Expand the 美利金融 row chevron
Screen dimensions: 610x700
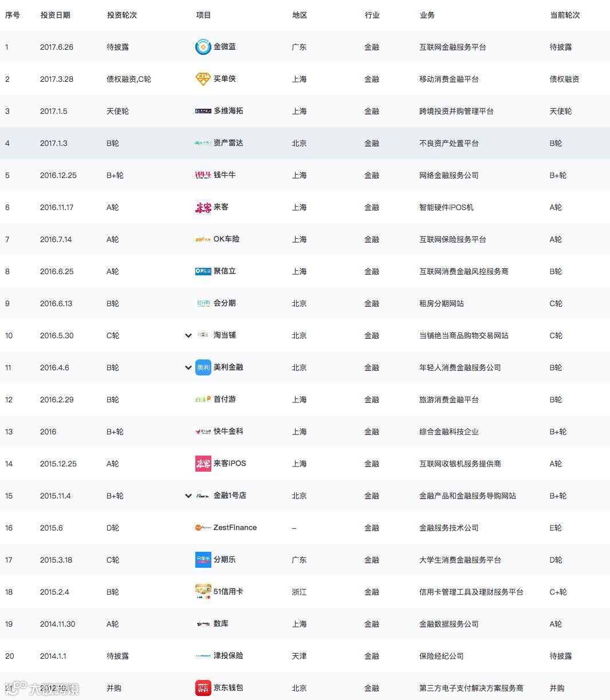click(188, 367)
